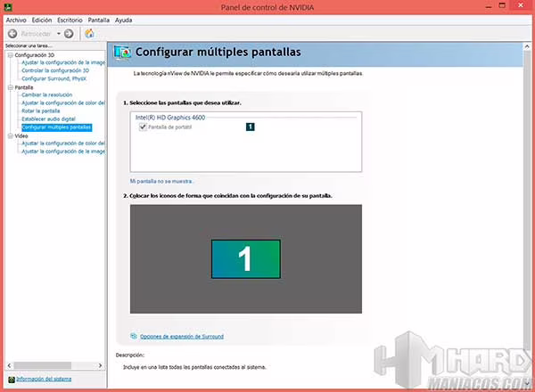535x392 pixels.
Task: Open the Edición menu
Action: [x=42, y=20]
